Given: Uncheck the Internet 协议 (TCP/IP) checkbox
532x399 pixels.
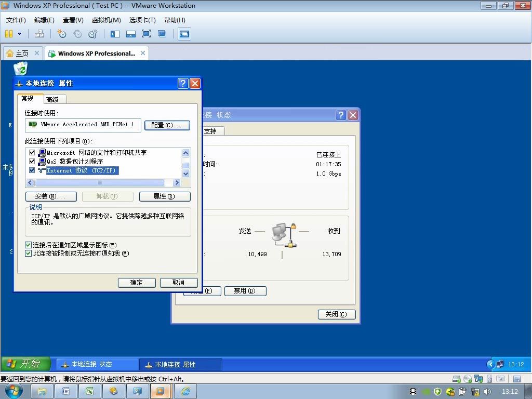Looking at the screenshot, I should 32,170.
